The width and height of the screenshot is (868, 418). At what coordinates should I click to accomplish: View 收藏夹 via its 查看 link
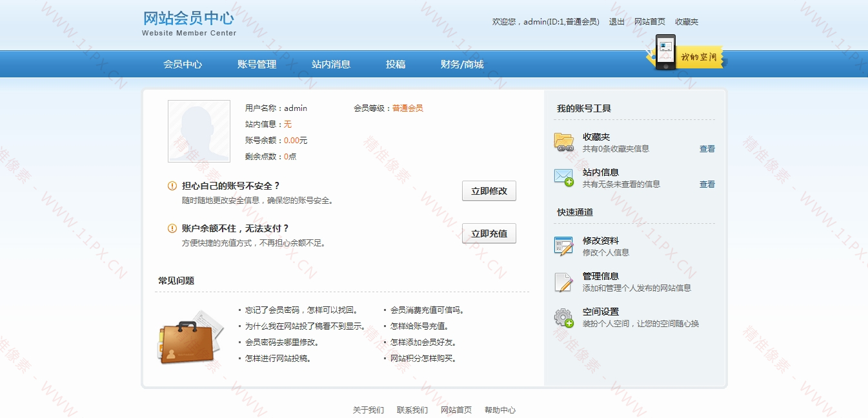[x=707, y=149]
